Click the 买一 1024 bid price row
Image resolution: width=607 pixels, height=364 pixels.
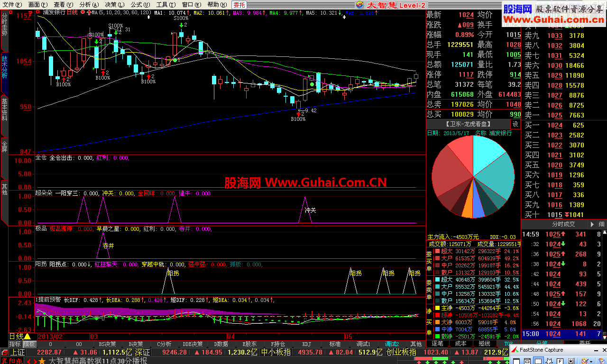click(x=564, y=125)
